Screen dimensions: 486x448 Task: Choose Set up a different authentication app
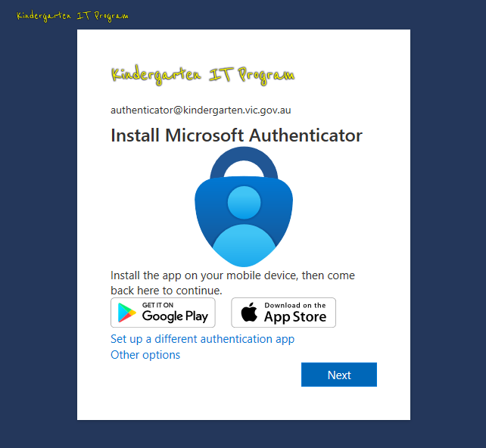(202, 339)
